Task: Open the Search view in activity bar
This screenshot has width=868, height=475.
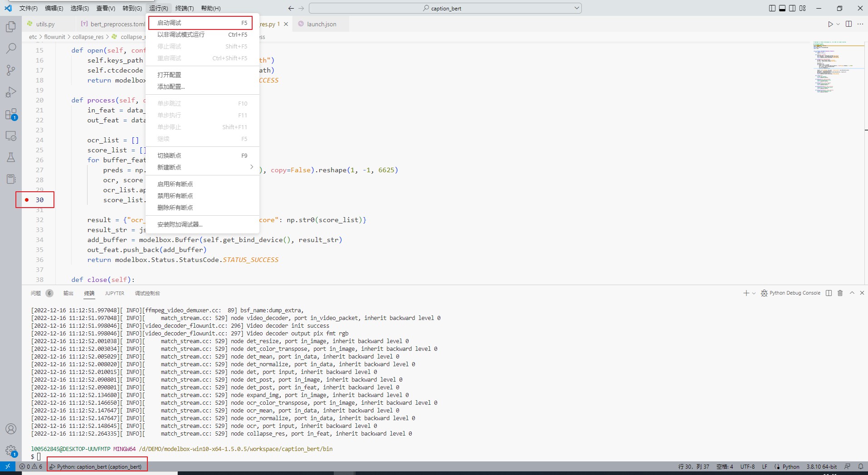Action: (11, 48)
